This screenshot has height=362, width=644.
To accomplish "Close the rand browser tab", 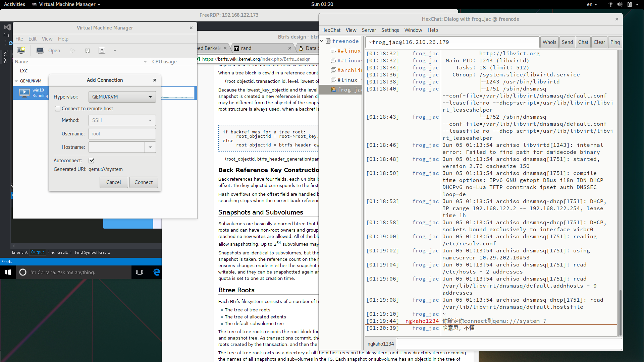I will [x=290, y=48].
